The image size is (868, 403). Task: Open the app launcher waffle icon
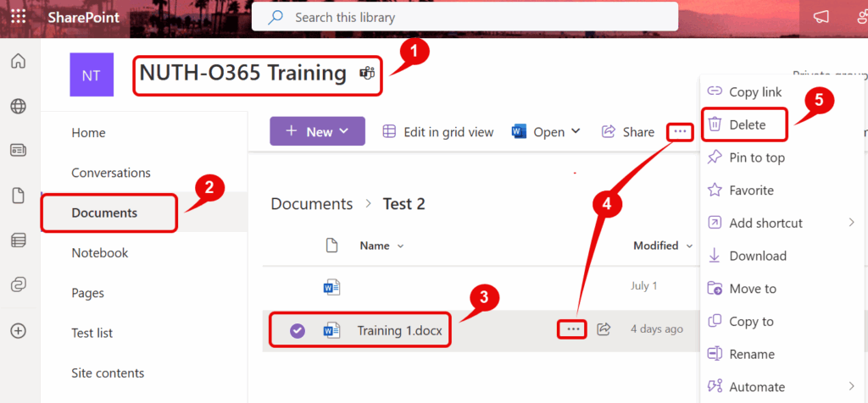18,17
